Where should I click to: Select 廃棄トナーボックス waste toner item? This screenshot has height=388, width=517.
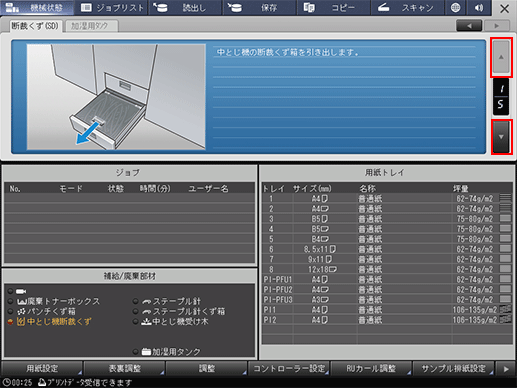tap(58, 301)
